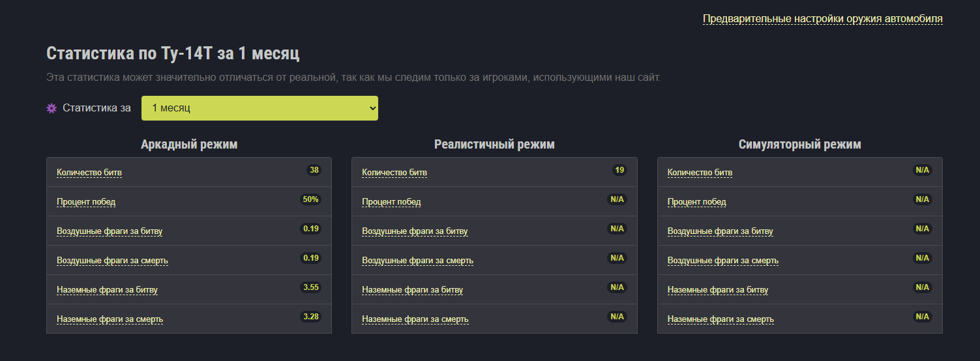Click the 'Статистика по Ту-14Т за 1 месяц' heading
The image size is (980, 361).
pos(173,53)
